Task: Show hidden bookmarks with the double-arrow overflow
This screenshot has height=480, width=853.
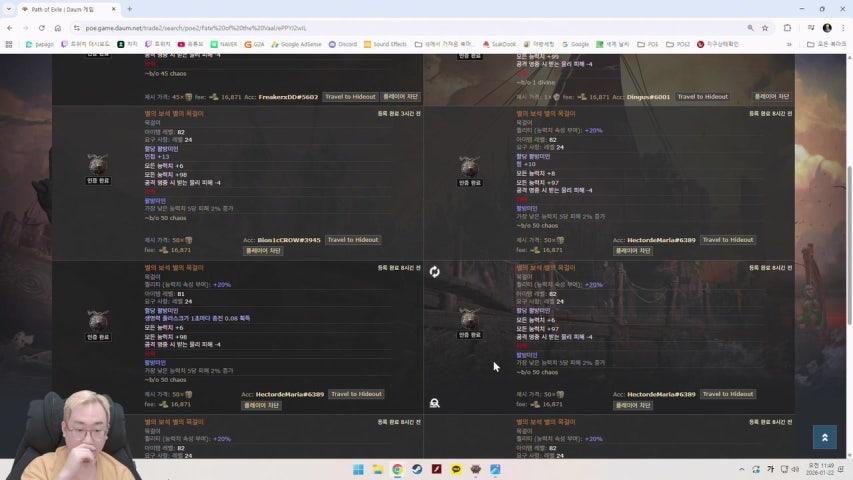Action: 789,44
